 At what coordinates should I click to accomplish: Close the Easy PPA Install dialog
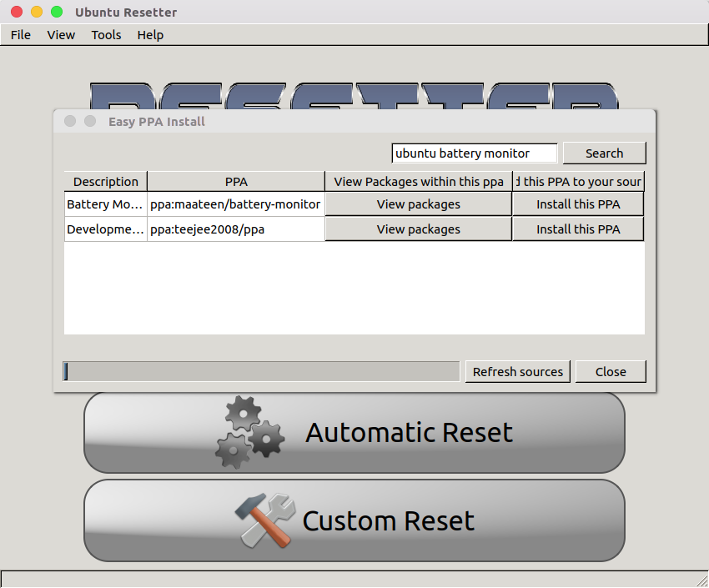point(611,371)
